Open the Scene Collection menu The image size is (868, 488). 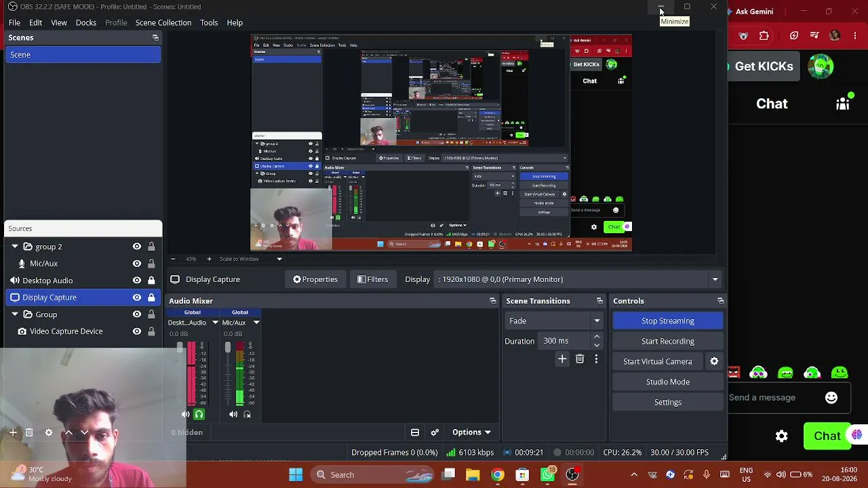(163, 22)
